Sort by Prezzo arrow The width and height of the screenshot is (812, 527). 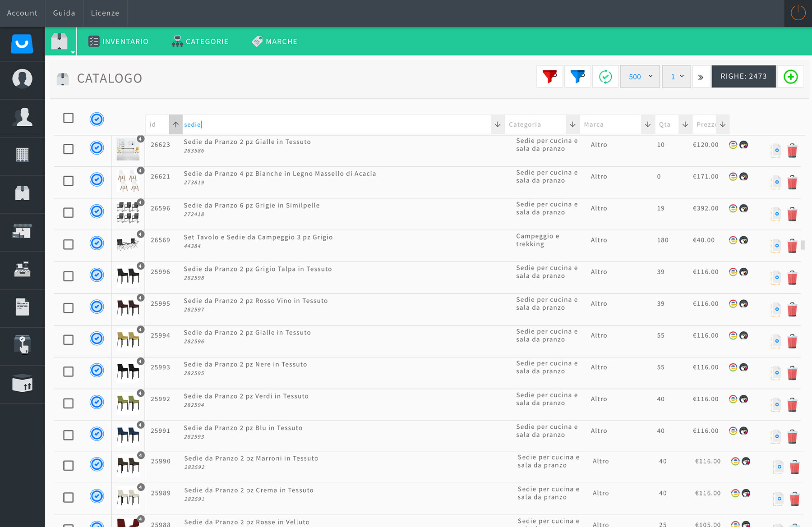723,124
